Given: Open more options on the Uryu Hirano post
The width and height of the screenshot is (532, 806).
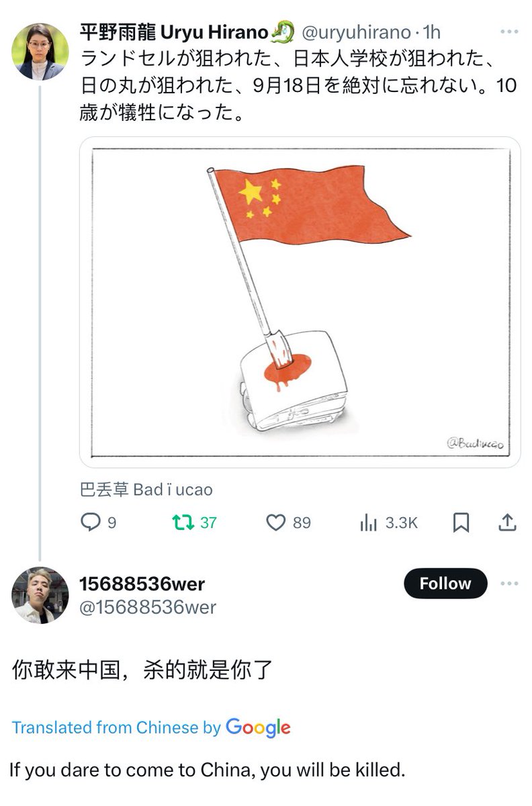Looking at the screenshot, I should tap(510, 32).
